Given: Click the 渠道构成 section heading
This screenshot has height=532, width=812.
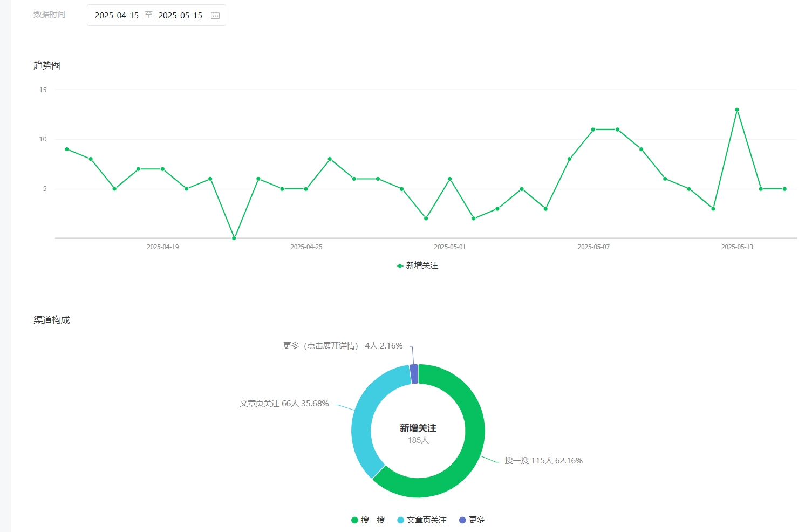Looking at the screenshot, I should click(x=52, y=320).
